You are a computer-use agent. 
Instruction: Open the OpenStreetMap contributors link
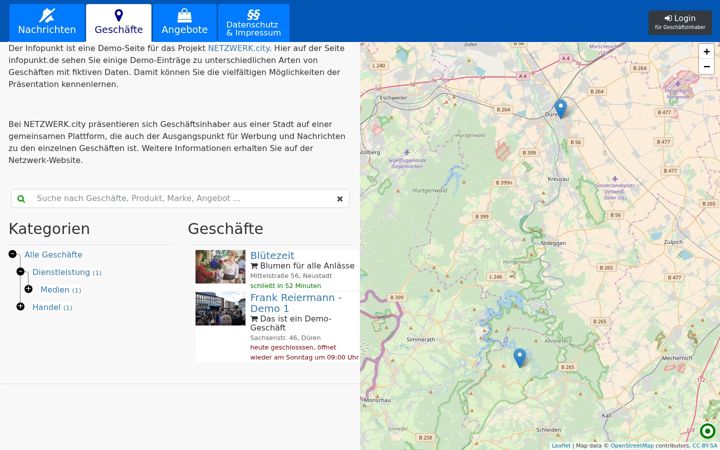pyautogui.click(x=632, y=445)
